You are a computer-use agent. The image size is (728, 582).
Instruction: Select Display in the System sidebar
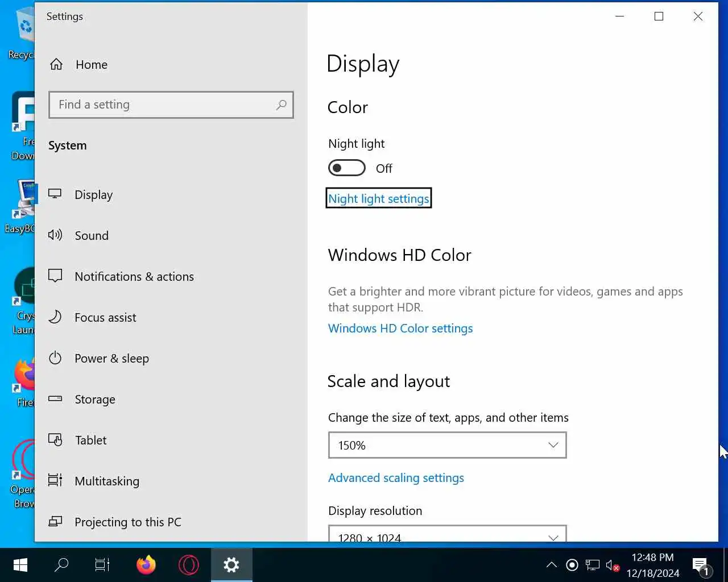click(x=171, y=195)
